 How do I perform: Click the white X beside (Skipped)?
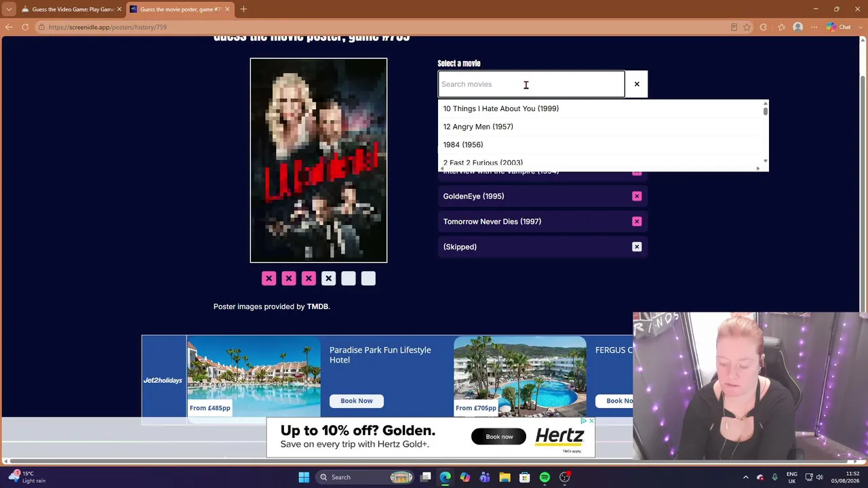pyautogui.click(x=637, y=247)
